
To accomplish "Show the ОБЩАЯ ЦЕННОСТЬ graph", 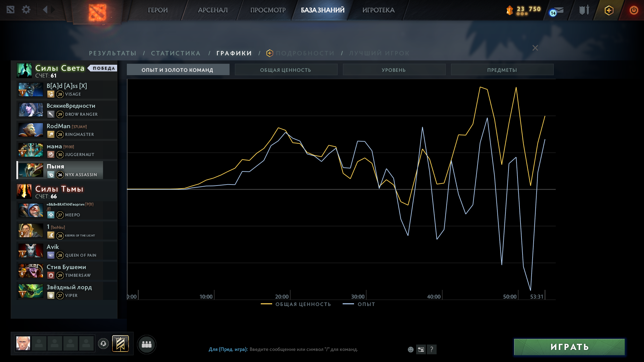I will (x=286, y=69).
